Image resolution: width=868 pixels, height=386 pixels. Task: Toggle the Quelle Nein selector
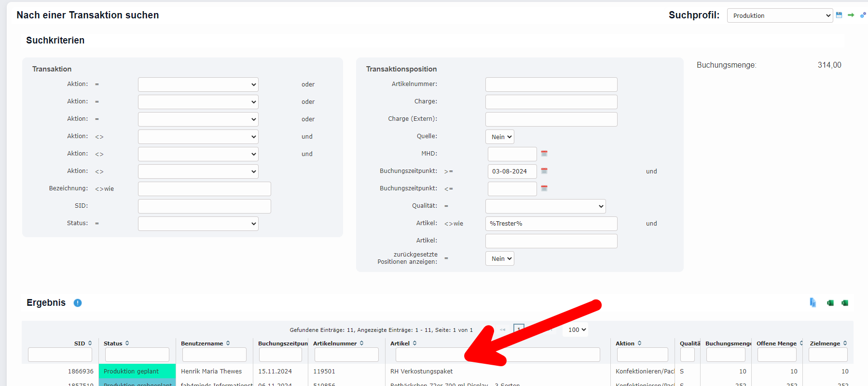tap(499, 137)
